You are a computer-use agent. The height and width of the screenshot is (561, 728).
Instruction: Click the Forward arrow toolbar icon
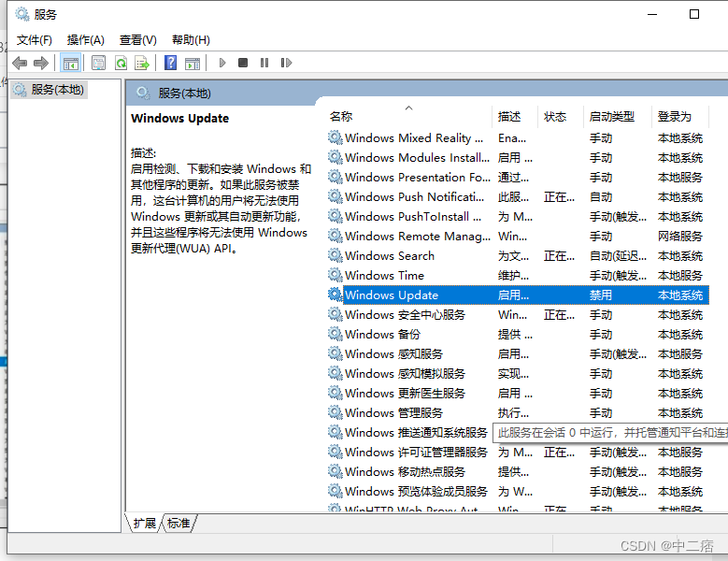(x=41, y=63)
